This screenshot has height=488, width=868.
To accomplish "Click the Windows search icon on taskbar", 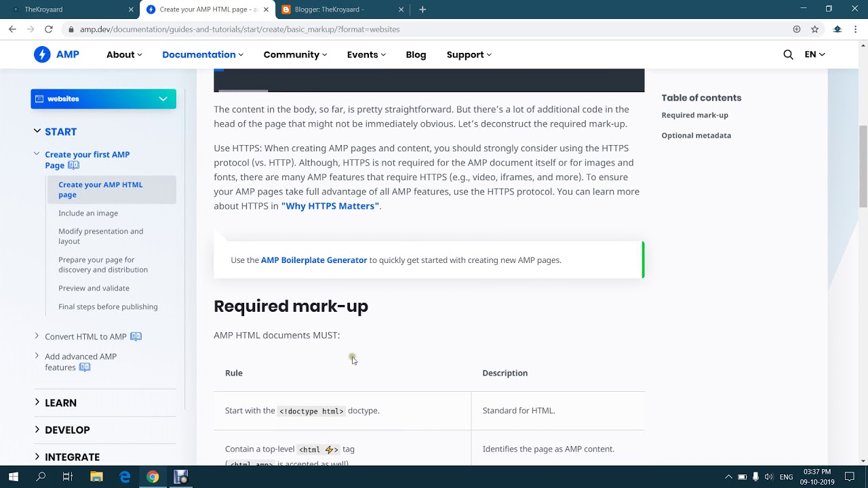I will (41, 476).
